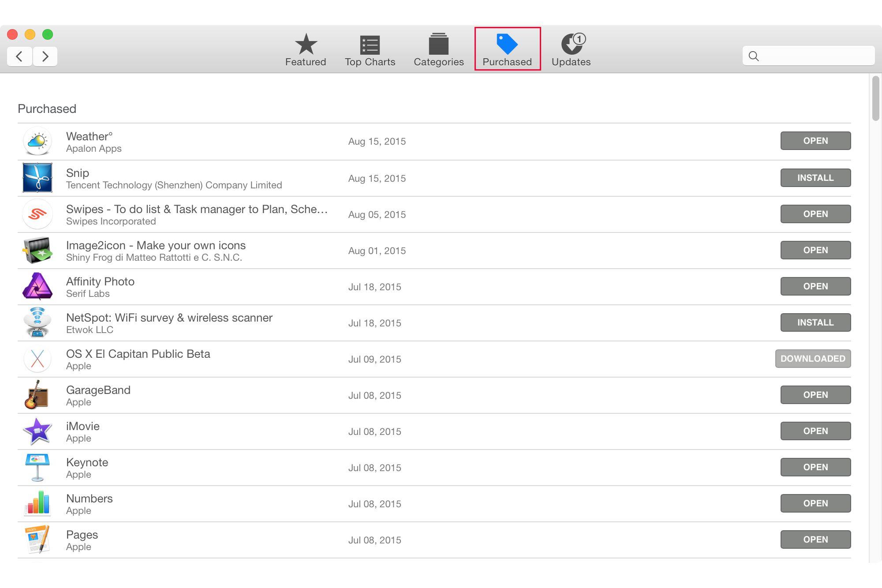Open Pages via OPEN button

[x=815, y=539]
